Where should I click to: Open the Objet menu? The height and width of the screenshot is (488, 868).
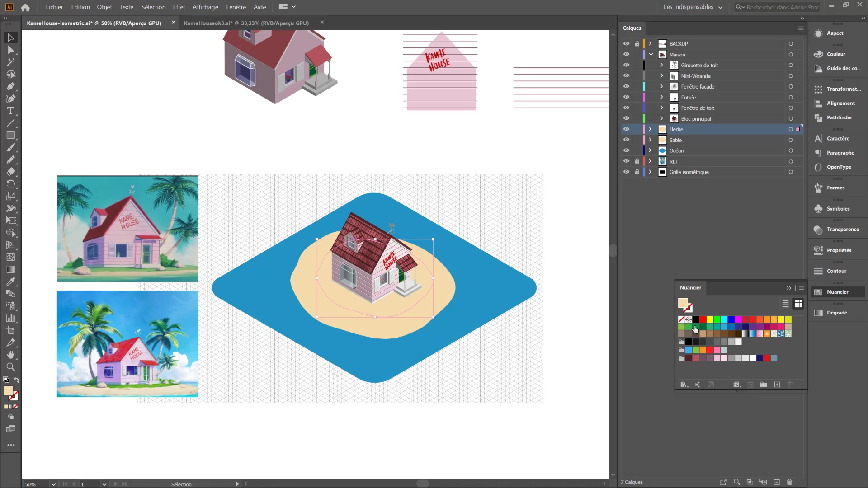pyautogui.click(x=104, y=7)
